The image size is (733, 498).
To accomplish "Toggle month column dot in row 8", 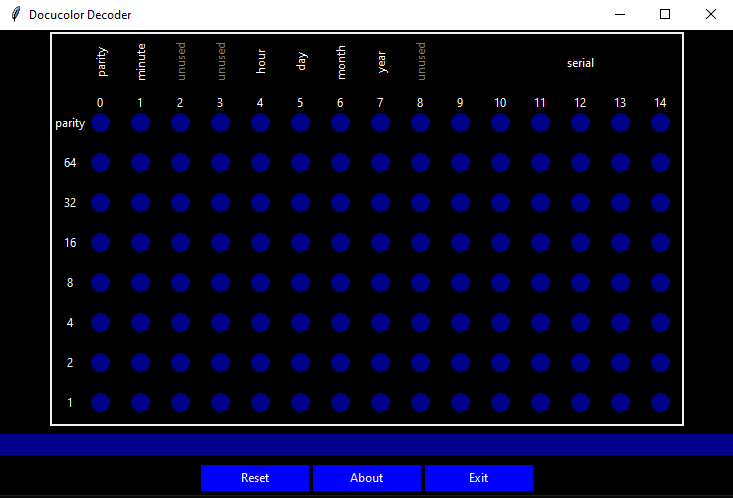I will tap(340, 282).
